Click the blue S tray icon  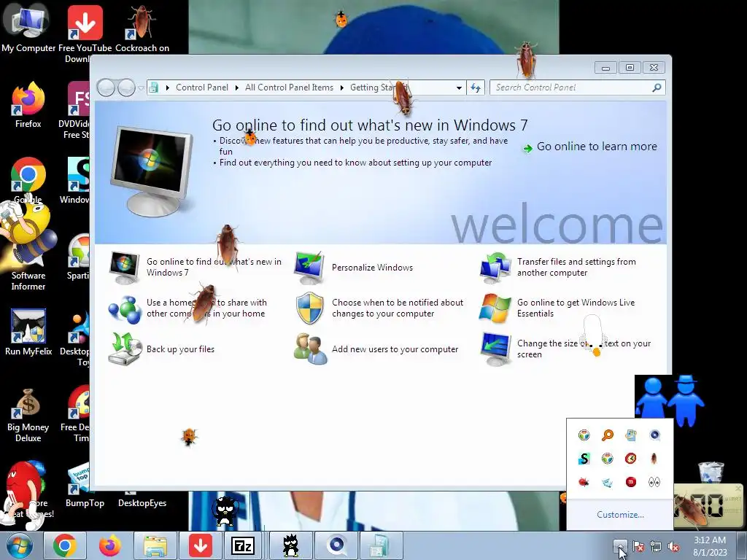(584, 459)
